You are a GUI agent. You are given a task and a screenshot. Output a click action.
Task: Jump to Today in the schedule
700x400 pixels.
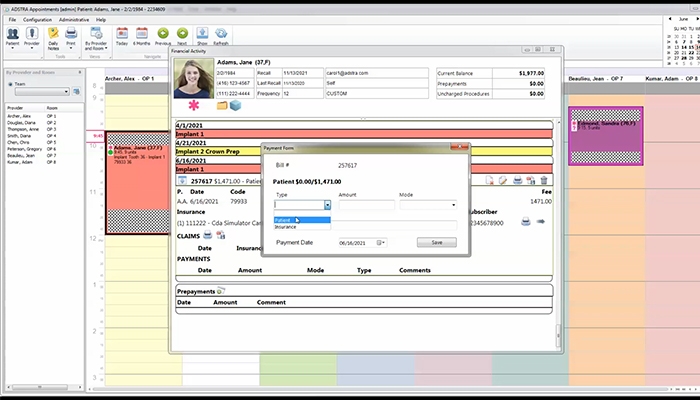(x=122, y=37)
